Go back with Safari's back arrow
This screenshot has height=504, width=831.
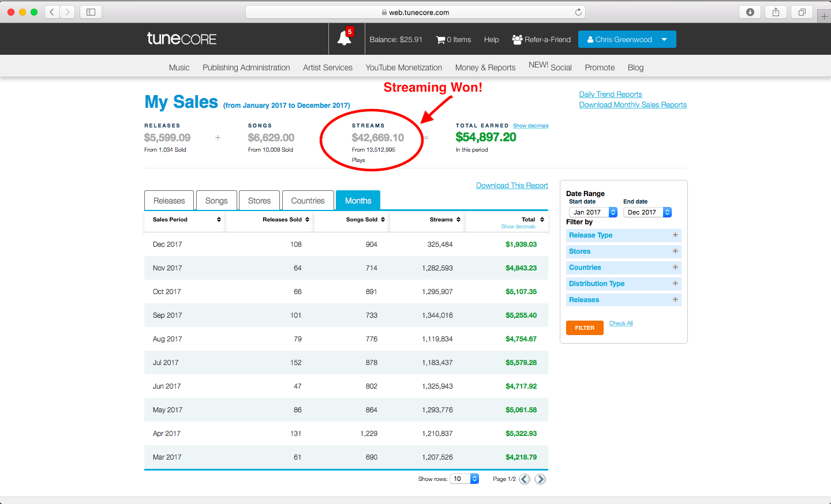53,12
